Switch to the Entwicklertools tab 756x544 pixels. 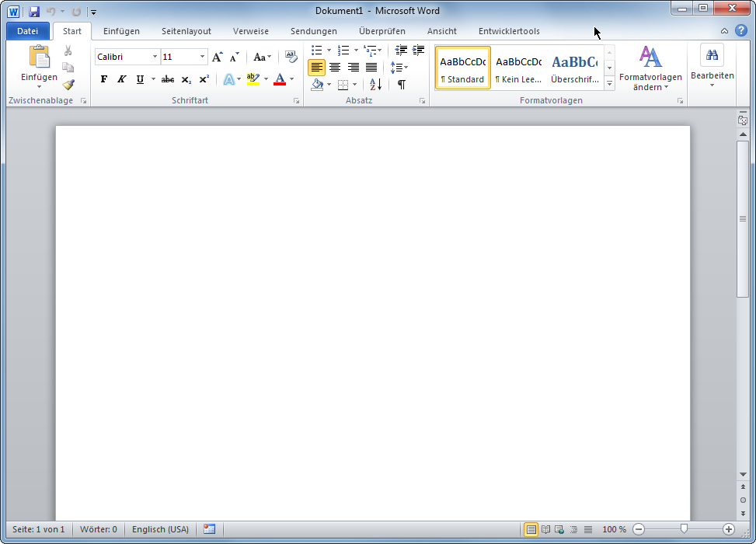pos(509,31)
